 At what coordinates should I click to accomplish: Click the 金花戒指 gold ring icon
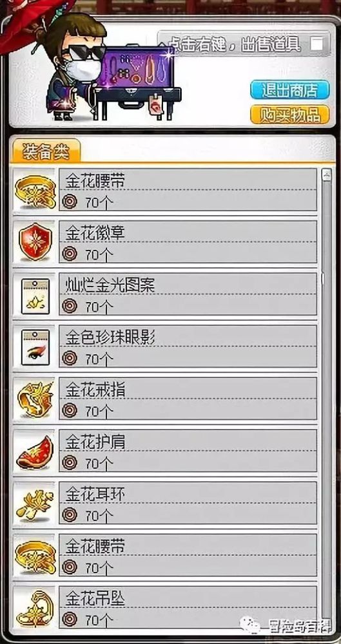pyautogui.click(x=35, y=399)
